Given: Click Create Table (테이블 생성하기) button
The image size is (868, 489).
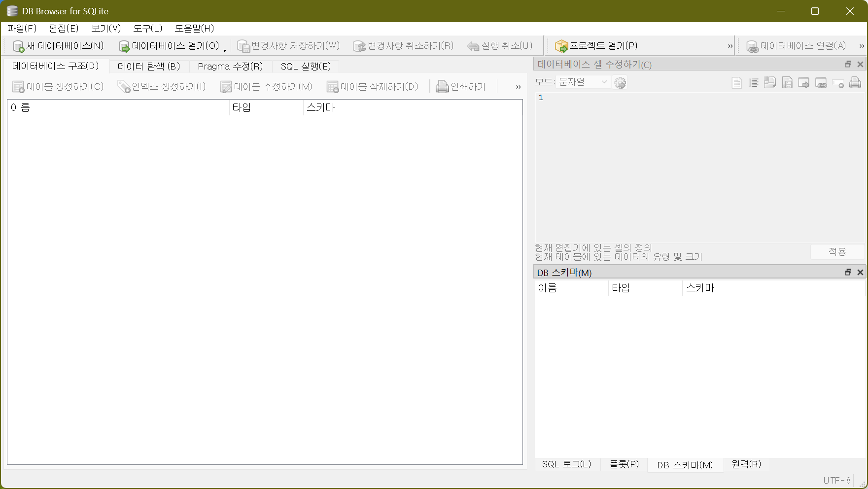Looking at the screenshot, I should (58, 87).
